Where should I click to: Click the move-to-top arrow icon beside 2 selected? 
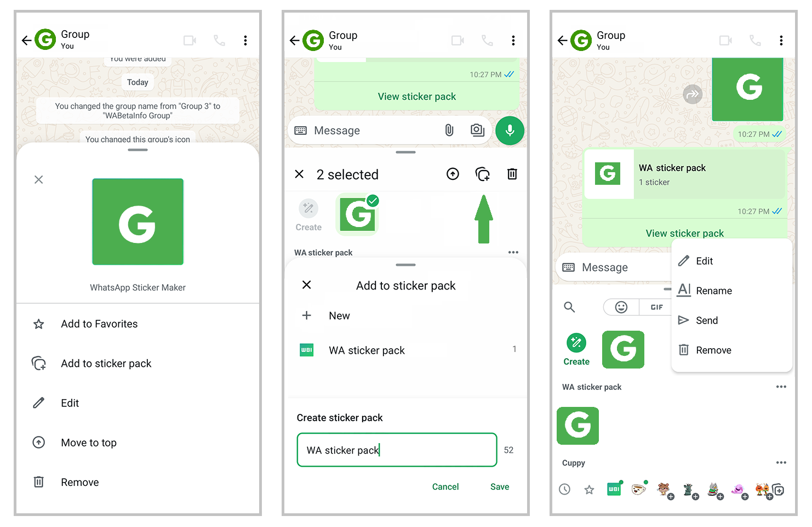(x=453, y=174)
